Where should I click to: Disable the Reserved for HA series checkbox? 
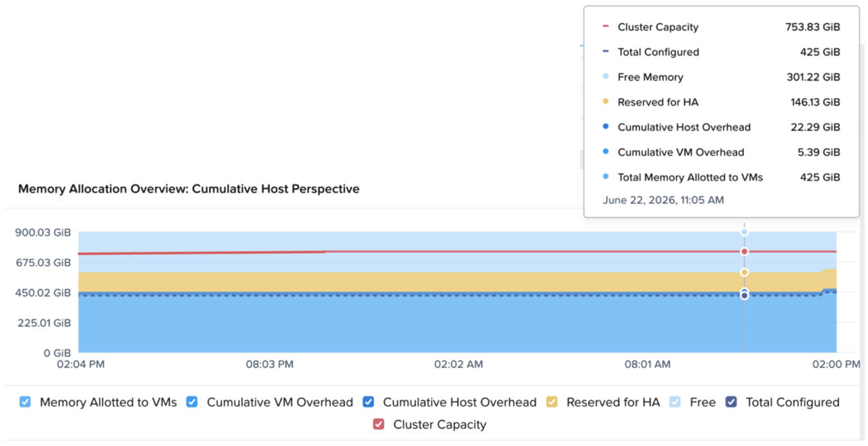coord(552,402)
